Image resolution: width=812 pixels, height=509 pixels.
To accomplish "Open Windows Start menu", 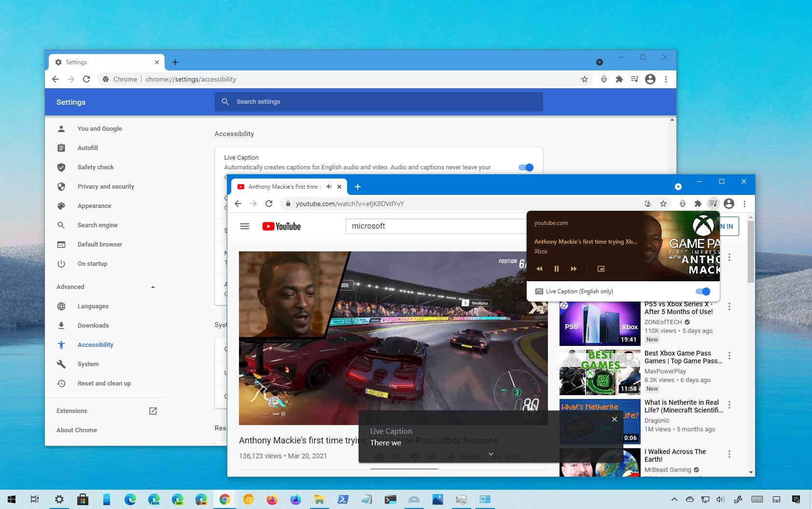I will tap(12, 499).
